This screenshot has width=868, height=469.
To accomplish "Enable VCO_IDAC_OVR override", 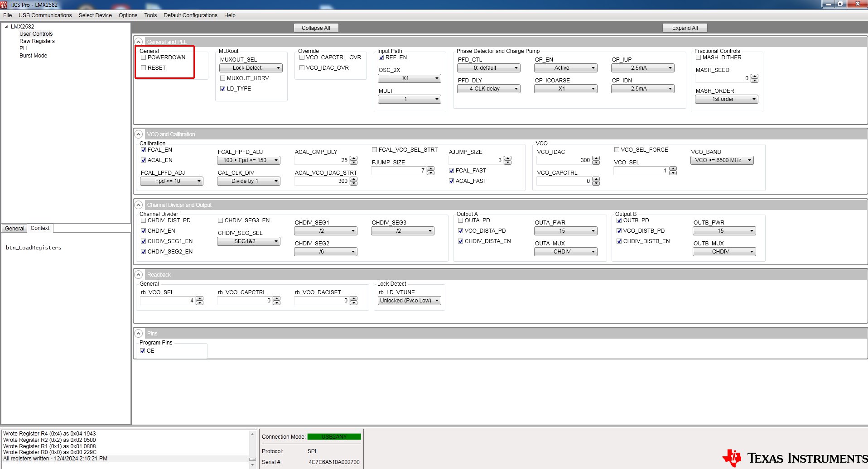I will pos(302,68).
